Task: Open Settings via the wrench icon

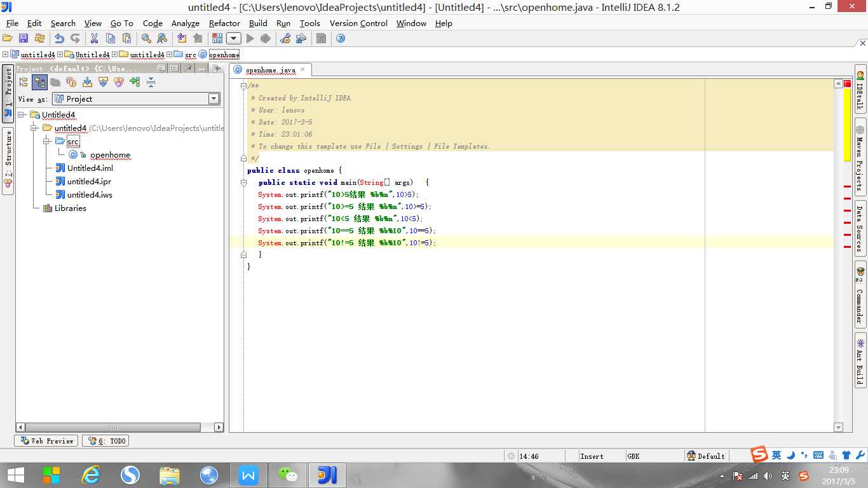Action: (x=285, y=39)
